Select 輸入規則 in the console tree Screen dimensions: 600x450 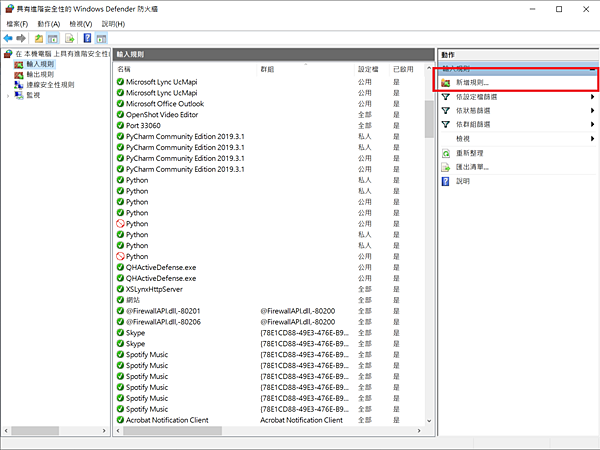(x=40, y=64)
